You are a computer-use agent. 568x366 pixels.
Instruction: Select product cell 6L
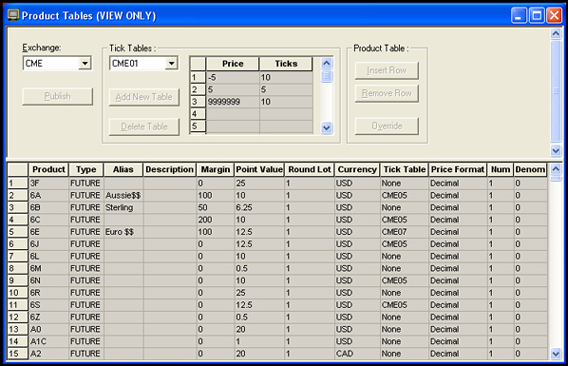[x=49, y=257]
